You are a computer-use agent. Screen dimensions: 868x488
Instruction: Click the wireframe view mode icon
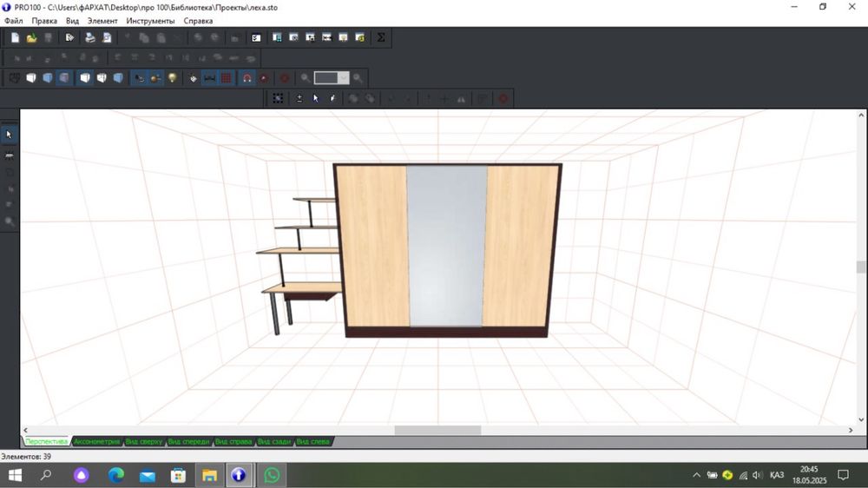14,78
